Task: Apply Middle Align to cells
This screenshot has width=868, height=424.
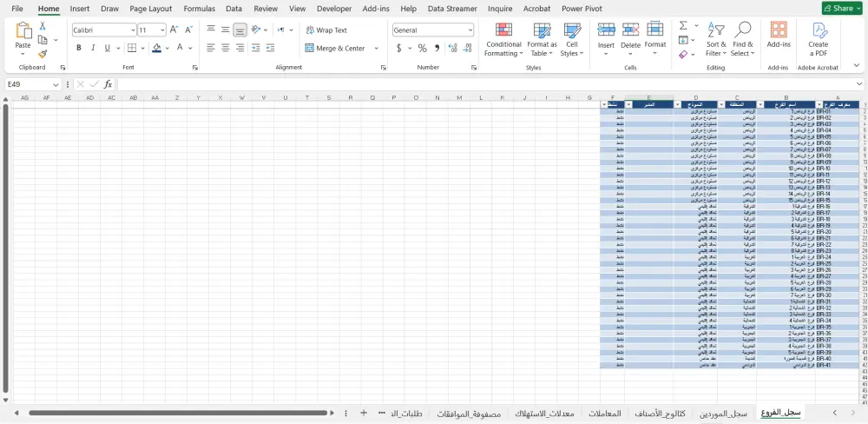Action: click(226, 30)
